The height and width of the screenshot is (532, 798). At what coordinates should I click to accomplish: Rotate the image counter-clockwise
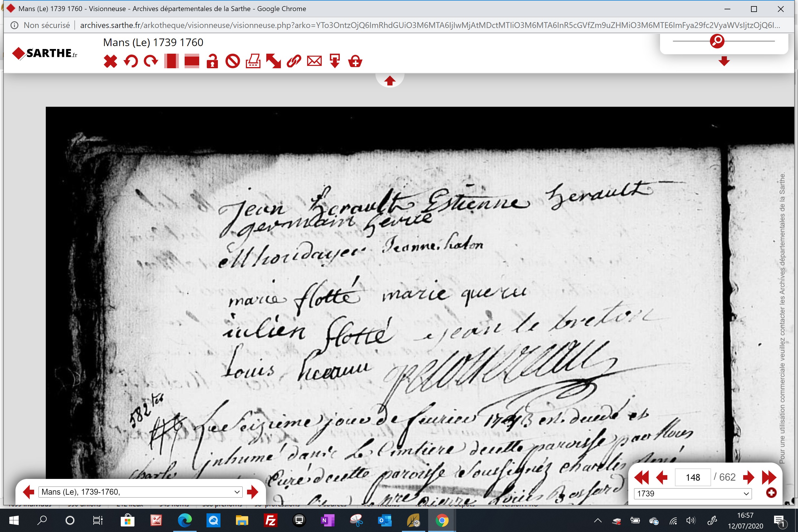[131, 62]
